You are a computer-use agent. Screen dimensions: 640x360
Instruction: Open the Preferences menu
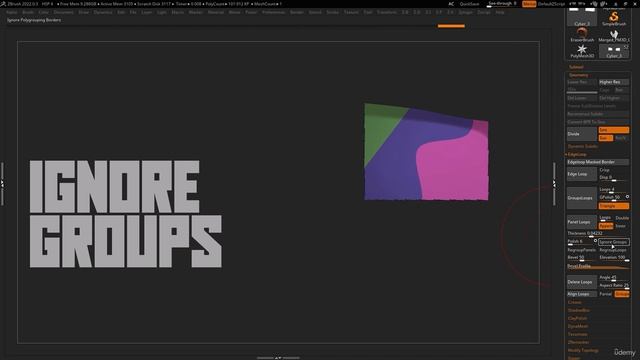pos(273,12)
